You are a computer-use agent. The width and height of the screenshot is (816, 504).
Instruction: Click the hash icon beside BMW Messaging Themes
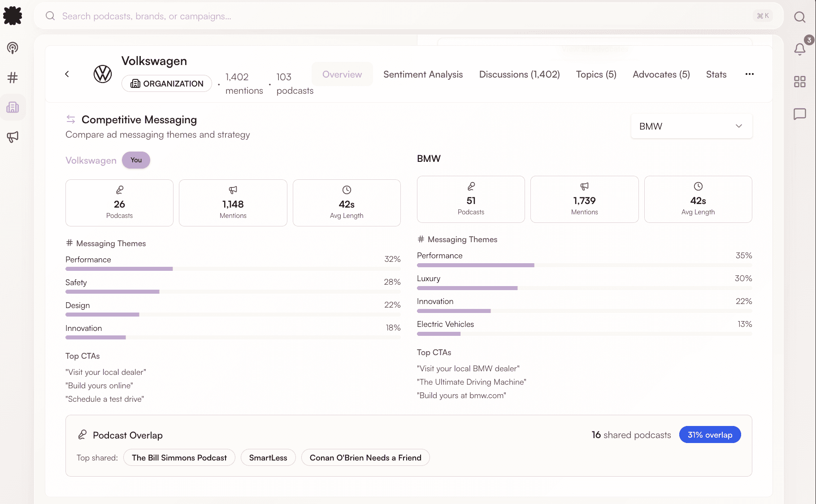[x=421, y=239]
